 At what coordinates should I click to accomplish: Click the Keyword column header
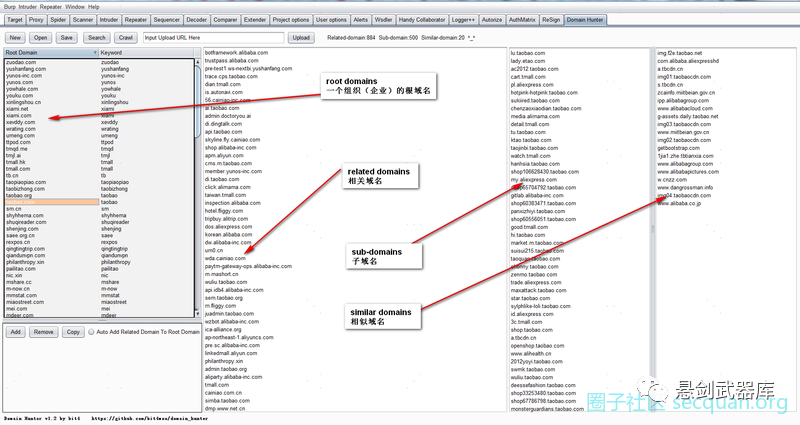[146, 53]
